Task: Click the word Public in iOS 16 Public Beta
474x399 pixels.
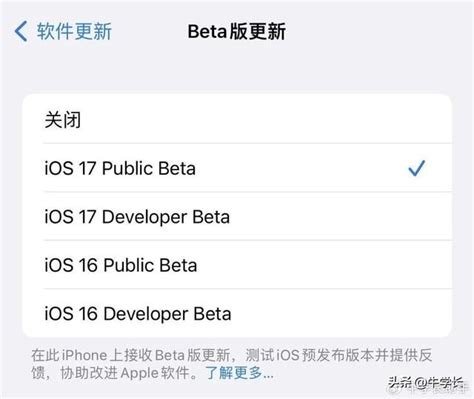Action: click(128, 265)
